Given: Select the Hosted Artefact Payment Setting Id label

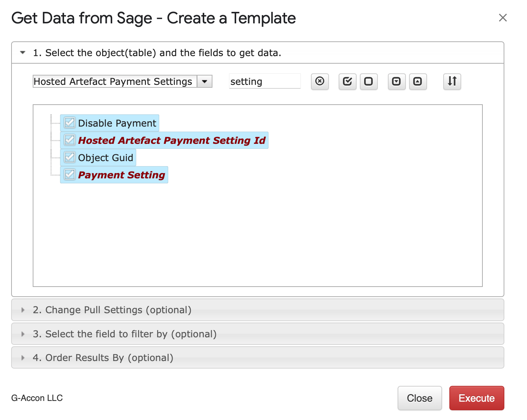Looking at the screenshot, I should pos(172,141).
